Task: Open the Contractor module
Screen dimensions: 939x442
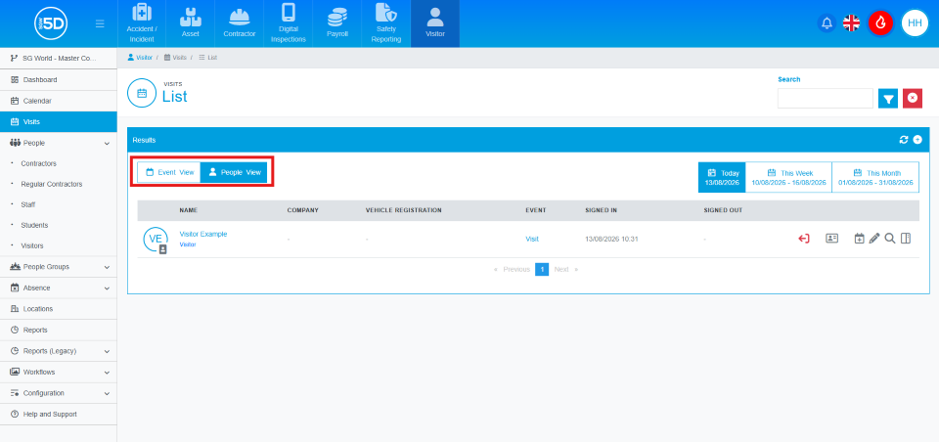Action: pos(240,23)
